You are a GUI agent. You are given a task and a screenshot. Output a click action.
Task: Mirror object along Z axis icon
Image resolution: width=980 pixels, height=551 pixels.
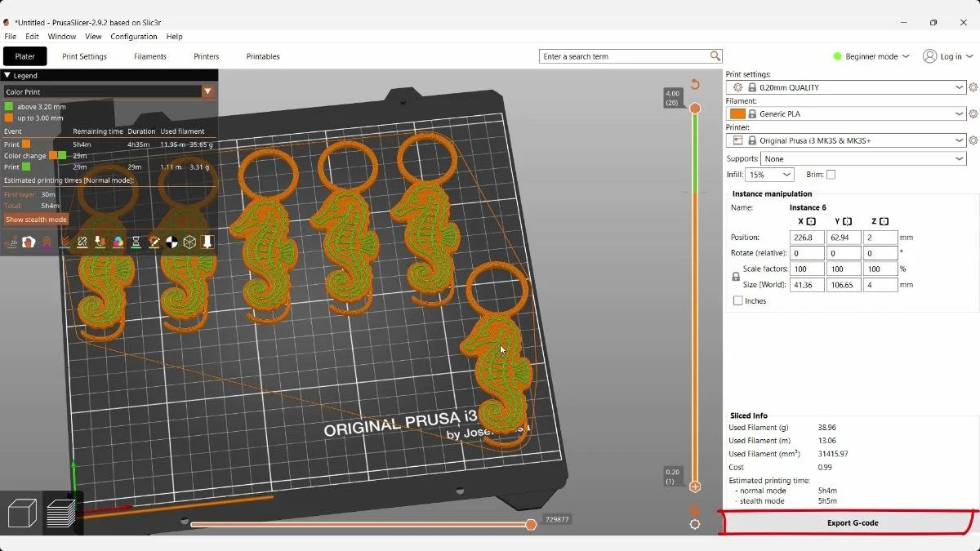tap(884, 221)
